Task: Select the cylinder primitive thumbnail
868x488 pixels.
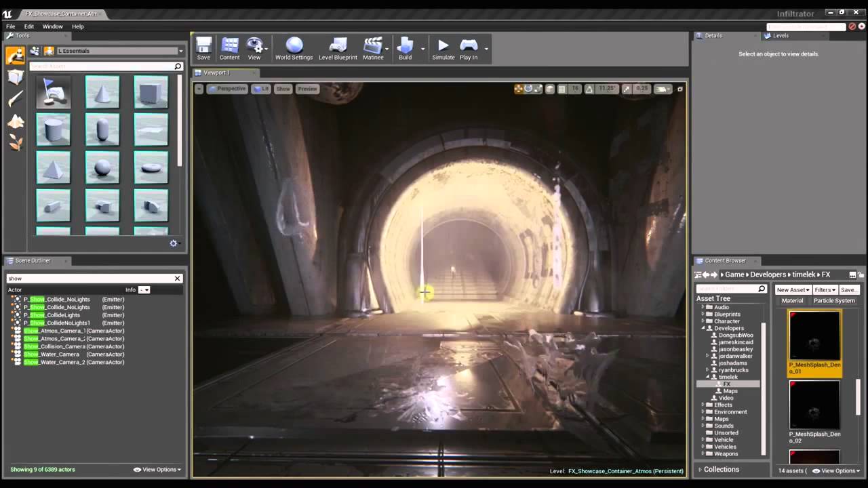Action: (x=53, y=130)
